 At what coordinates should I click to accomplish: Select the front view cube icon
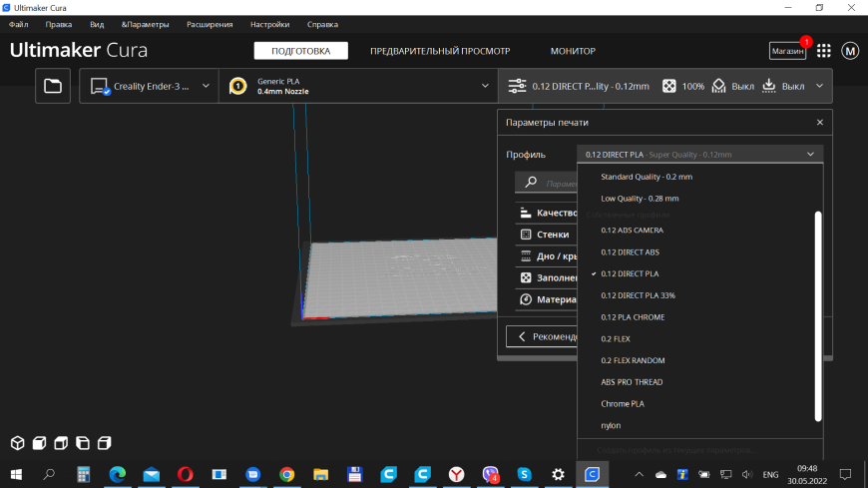(x=39, y=443)
